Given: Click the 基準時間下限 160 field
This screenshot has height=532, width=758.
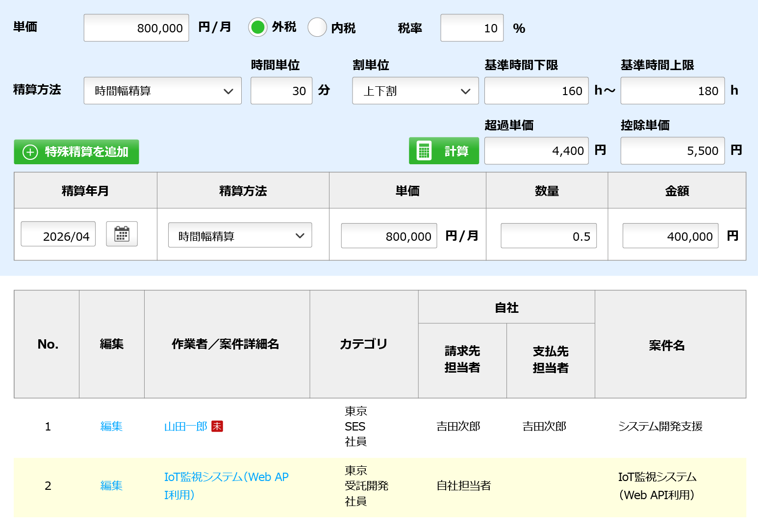Looking at the screenshot, I should pyautogui.click(x=536, y=91).
